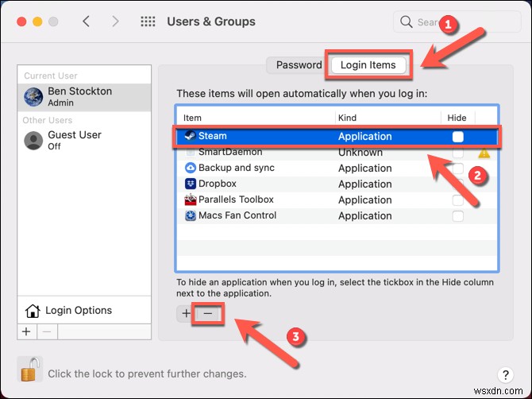Click the search magnifier icon

pos(406,21)
